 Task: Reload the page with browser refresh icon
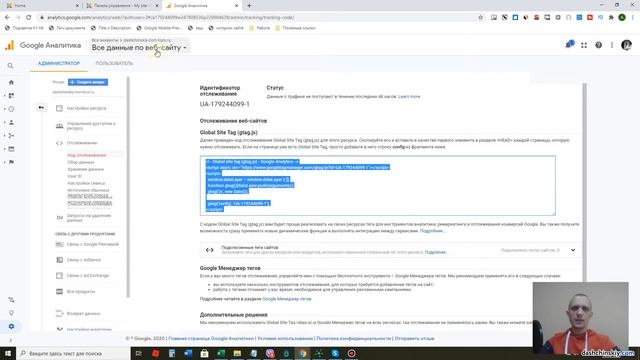pos(28,18)
